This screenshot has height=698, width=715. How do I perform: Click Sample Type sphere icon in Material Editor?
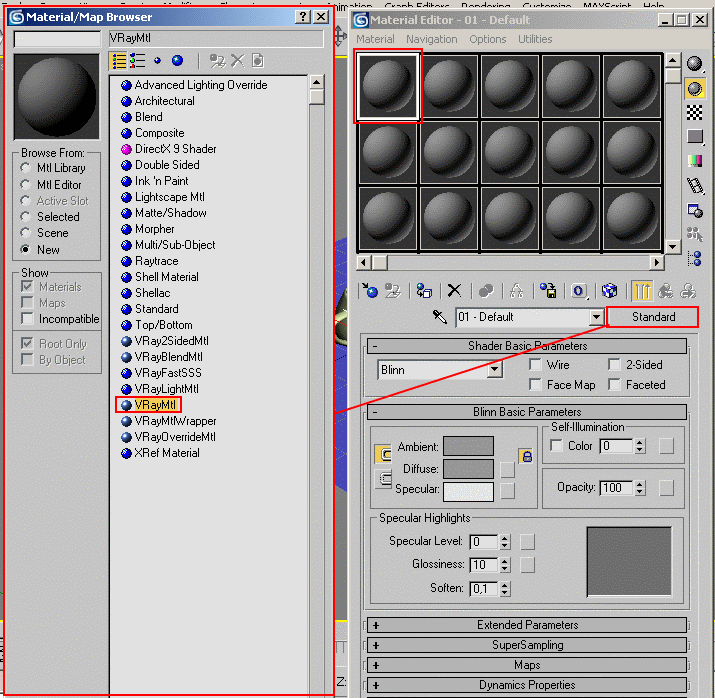694,64
